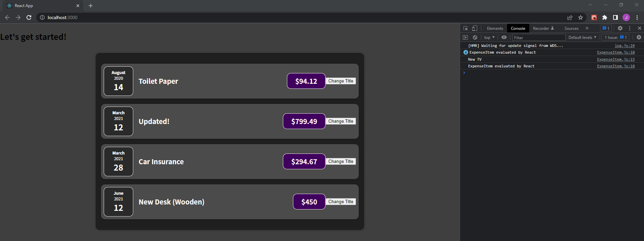Open the Sources panel
This screenshot has width=644, height=241.
click(x=571, y=28)
